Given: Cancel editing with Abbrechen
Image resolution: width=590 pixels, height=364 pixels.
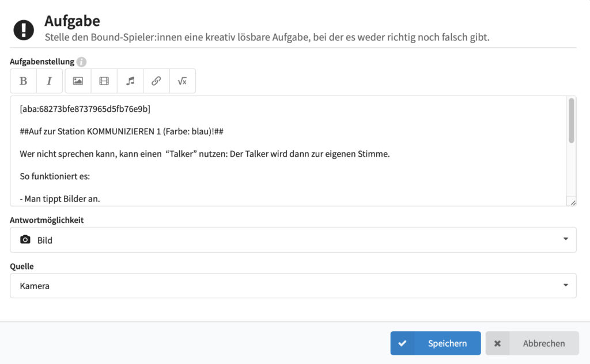Looking at the screenshot, I should coord(532,343).
